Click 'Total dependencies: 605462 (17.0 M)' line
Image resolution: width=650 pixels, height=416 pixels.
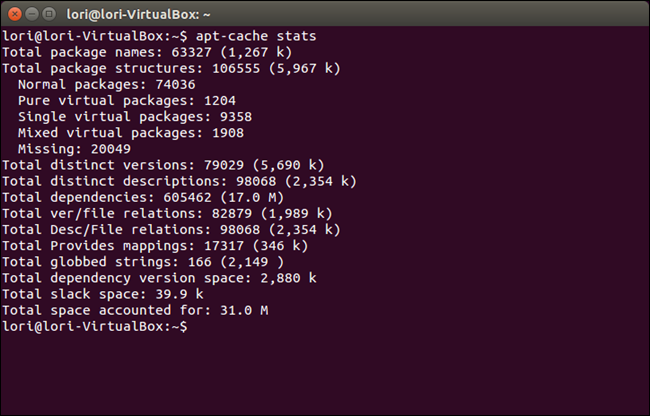pyautogui.click(x=143, y=197)
